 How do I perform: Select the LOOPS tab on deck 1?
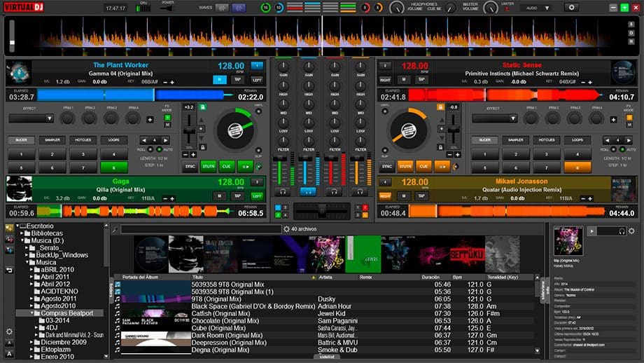point(114,140)
